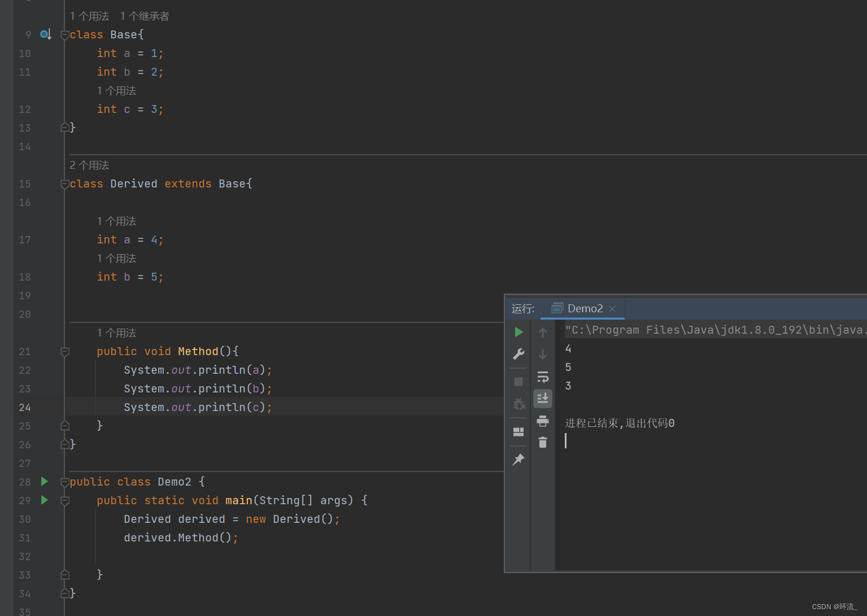Screen dimensions: 867x616
Task: Run Demo2 class from gutter arrow on line 28
Action: pyautogui.click(x=45, y=482)
